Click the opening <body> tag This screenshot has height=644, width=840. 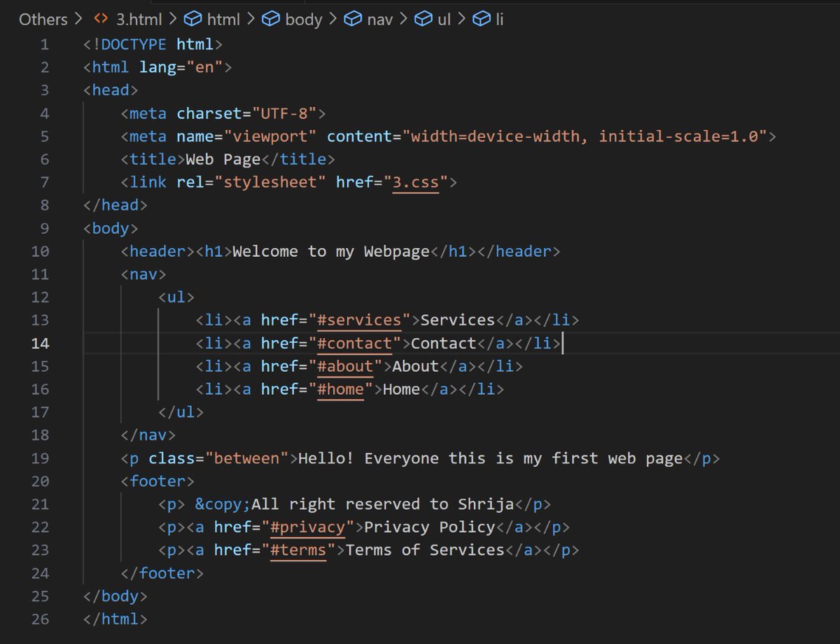111,228
